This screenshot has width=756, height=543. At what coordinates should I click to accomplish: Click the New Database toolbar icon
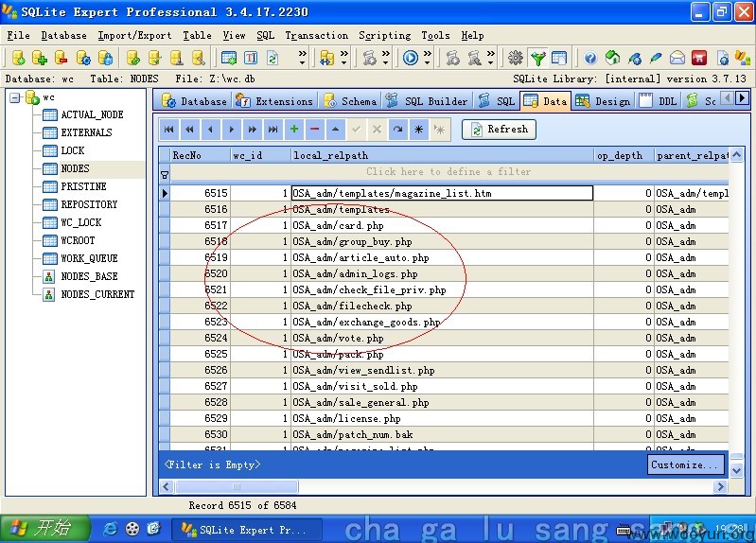tap(18, 58)
